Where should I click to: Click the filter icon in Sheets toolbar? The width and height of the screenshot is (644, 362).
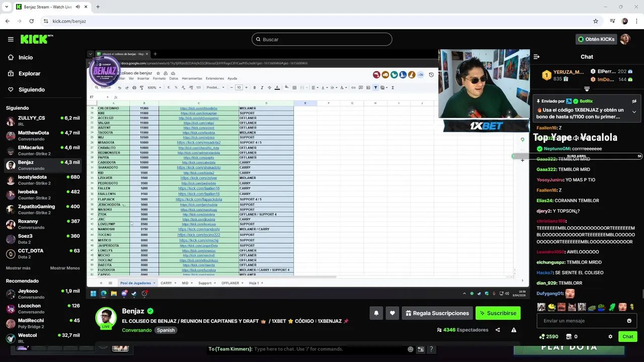(x=375, y=87)
